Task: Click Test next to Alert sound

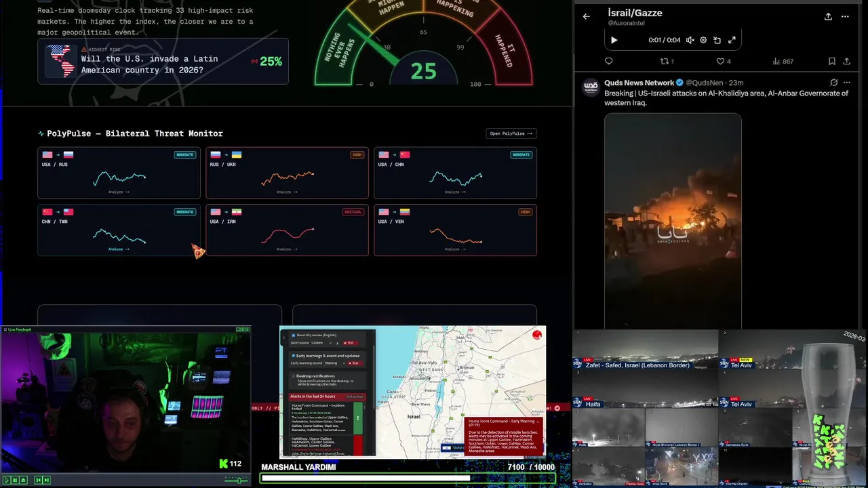Action: click(x=350, y=343)
